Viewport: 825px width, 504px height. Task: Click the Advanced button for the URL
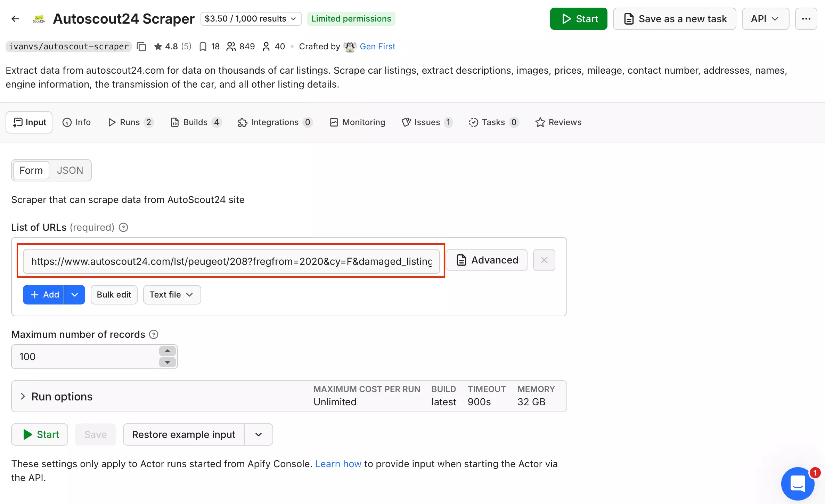(x=487, y=260)
